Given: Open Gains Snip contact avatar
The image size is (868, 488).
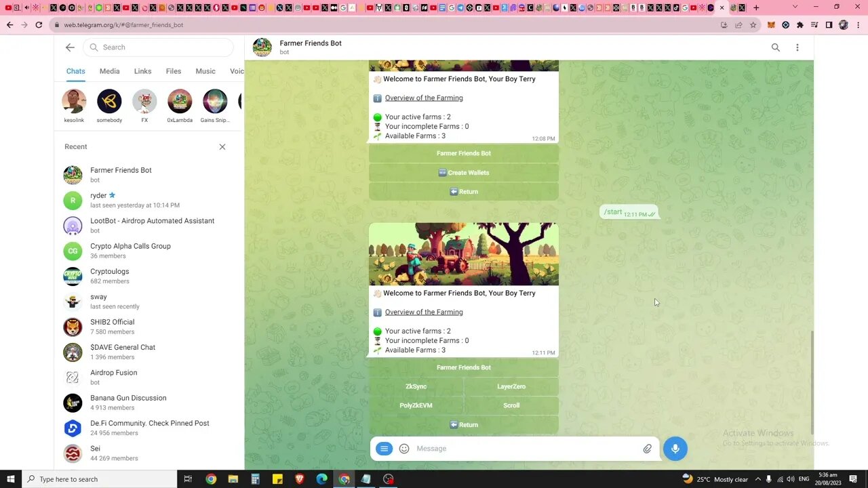Looking at the screenshot, I should (x=215, y=102).
